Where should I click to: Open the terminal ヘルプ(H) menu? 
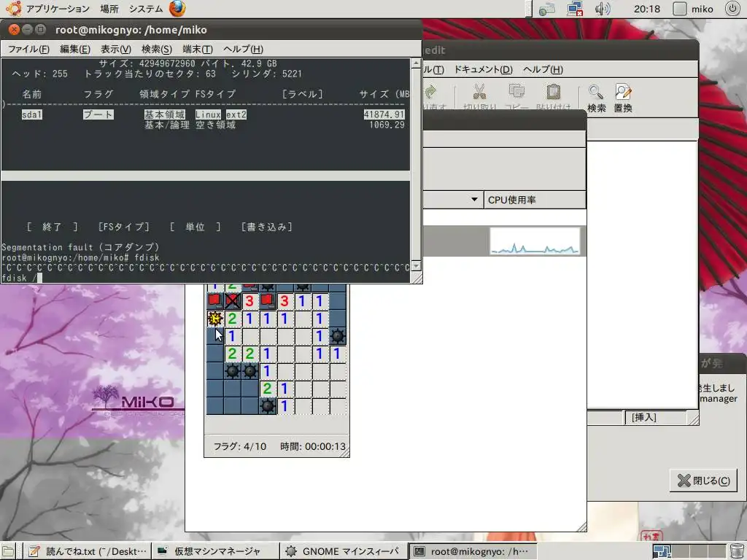click(x=243, y=49)
